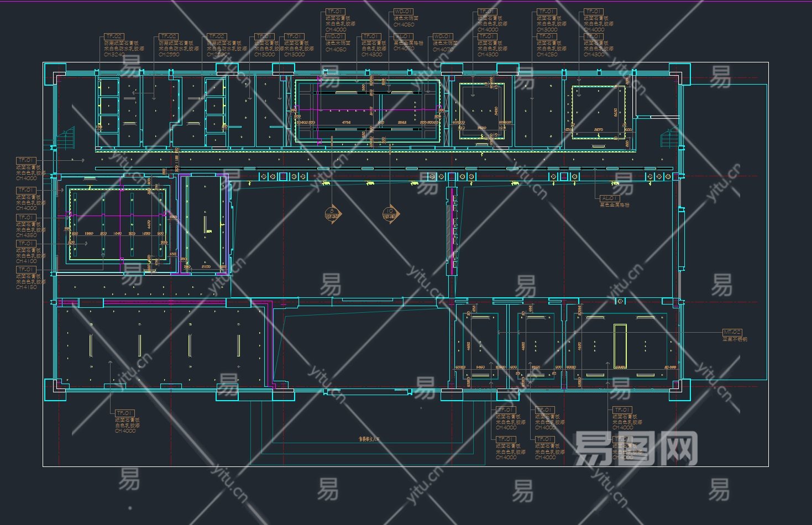Click the main entrance label below the plan
The width and height of the screenshot is (812, 525).
click(x=369, y=439)
